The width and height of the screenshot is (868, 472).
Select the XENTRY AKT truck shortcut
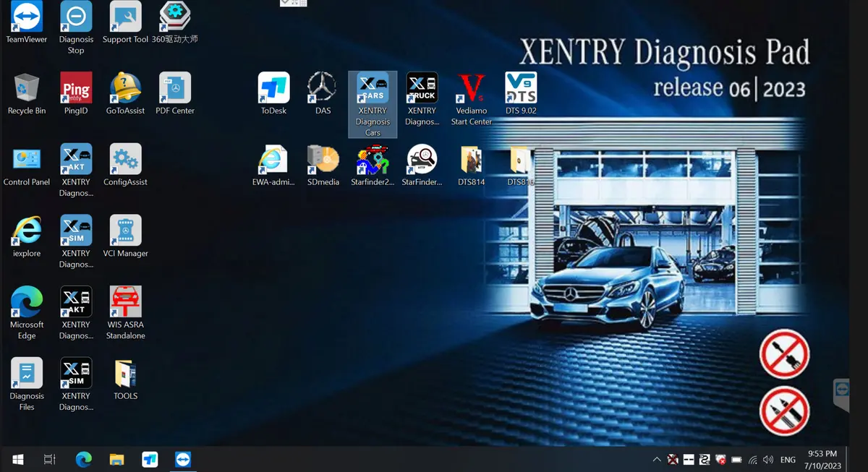(76, 313)
